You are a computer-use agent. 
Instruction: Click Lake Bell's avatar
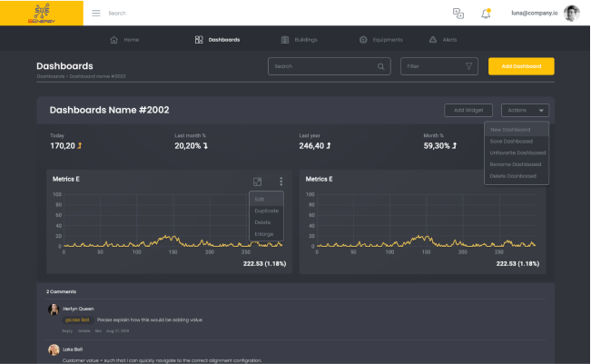pyautogui.click(x=54, y=349)
